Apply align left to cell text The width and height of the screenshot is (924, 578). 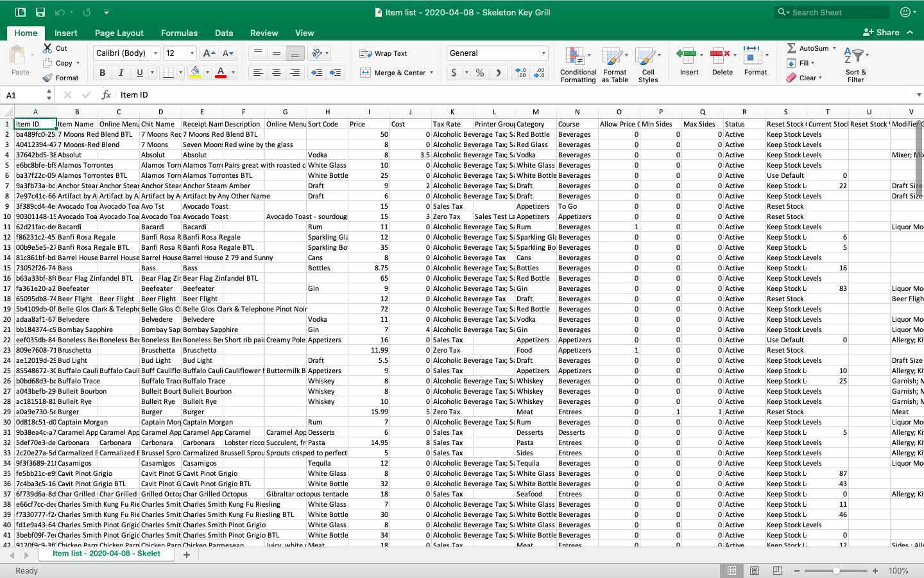[x=257, y=73]
